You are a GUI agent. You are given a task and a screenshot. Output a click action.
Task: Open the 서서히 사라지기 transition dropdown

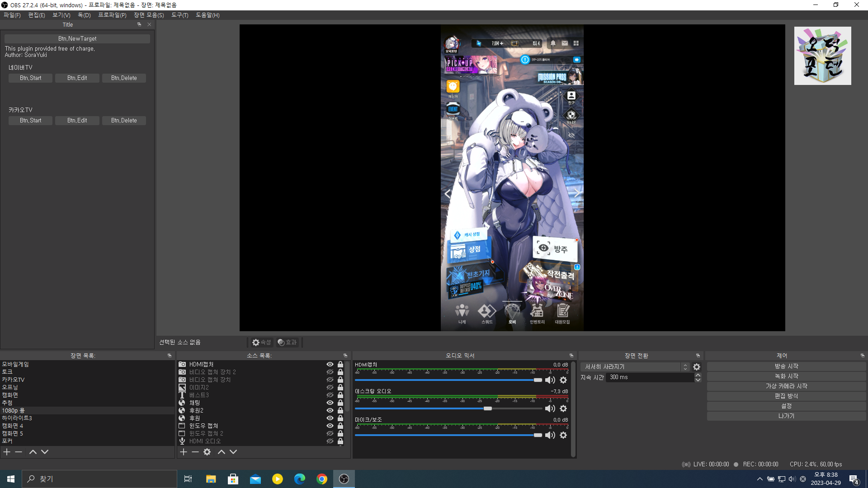point(635,367)
